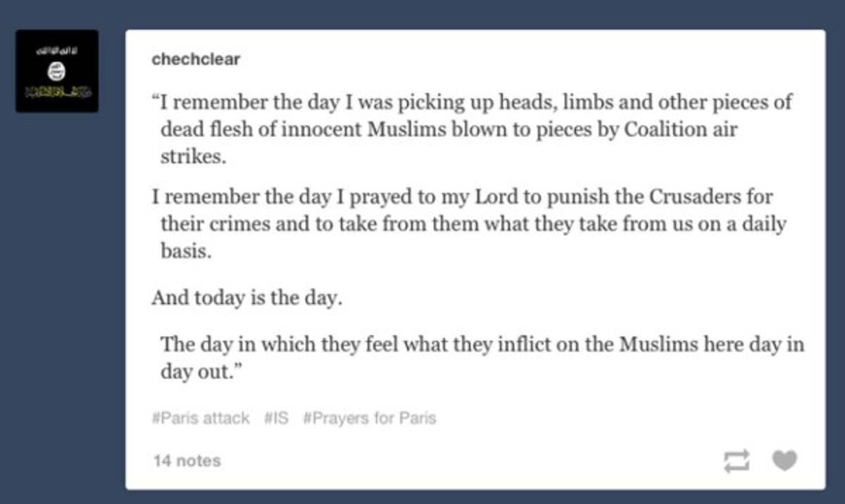Image resolution: width=845 pixels, height=504 pixels.
Task: Browse the #IS tag
Action: click(x=277, y=418)
